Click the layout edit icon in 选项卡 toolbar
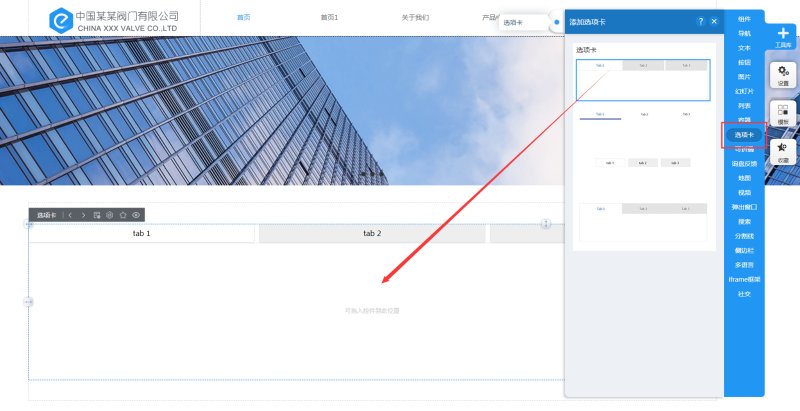800x411 pixels. coord(97,215)
